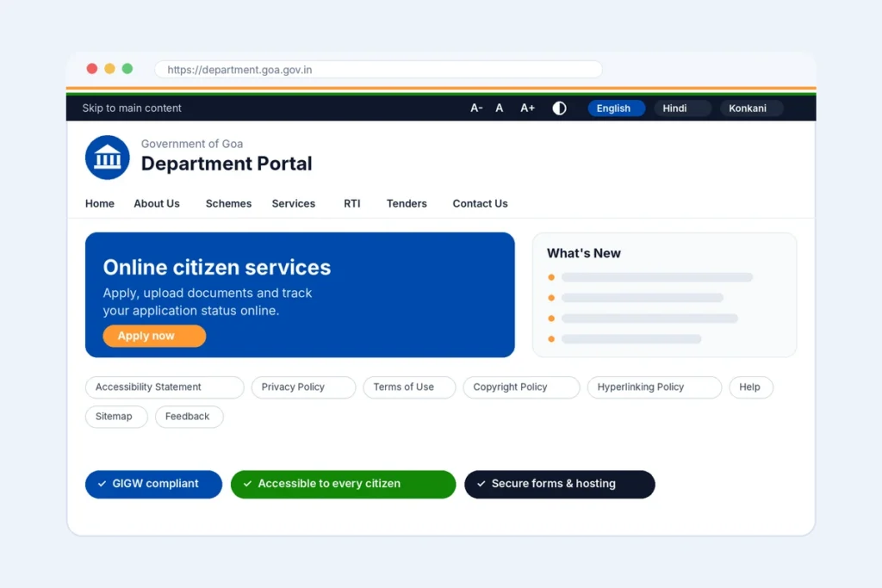Switch language to Hindi
Image resolution: width=882 pixels, height=588 pixels.
click(x=682, y=108)
